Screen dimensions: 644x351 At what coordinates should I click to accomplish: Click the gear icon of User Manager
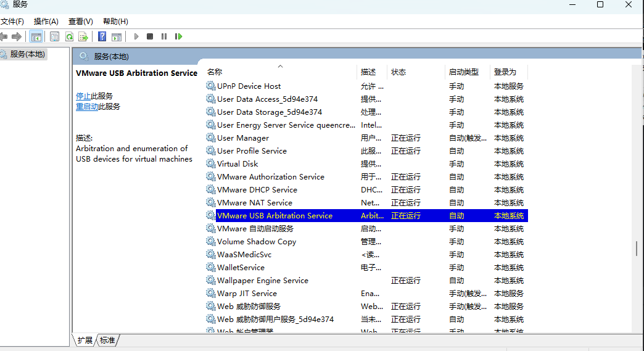[x=211, y=138]
